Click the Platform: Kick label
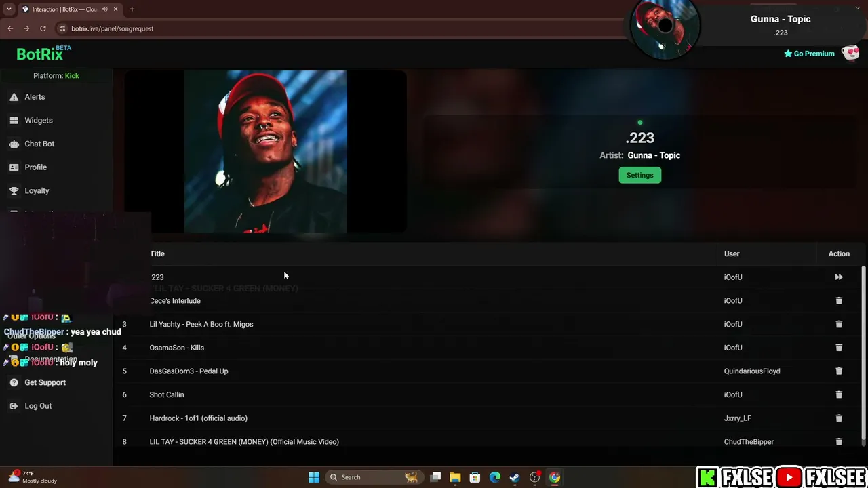868x488 pixels. tap(56, 76)
